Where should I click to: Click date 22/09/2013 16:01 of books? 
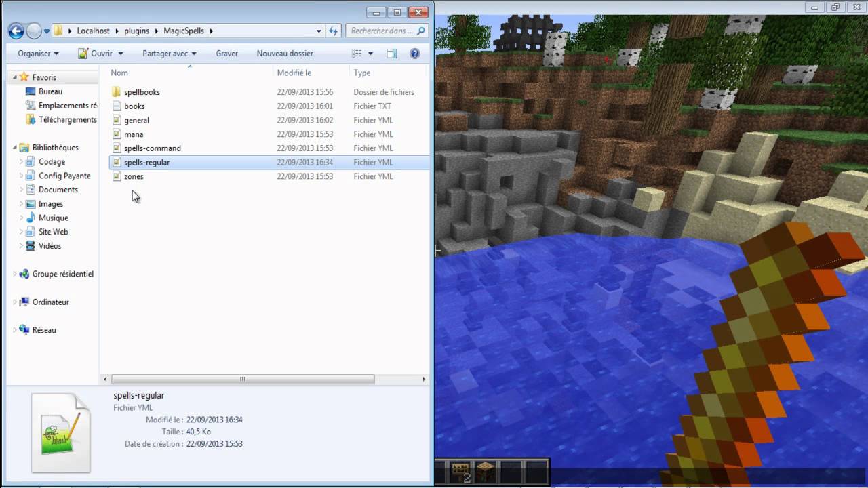[x=305, y=106]
